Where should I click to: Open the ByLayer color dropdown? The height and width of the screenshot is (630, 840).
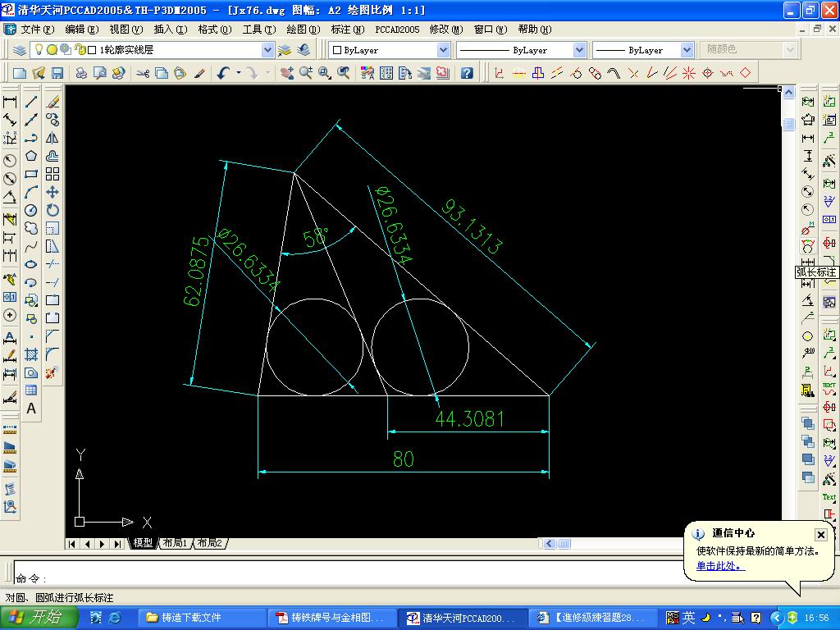click(443, 50)
